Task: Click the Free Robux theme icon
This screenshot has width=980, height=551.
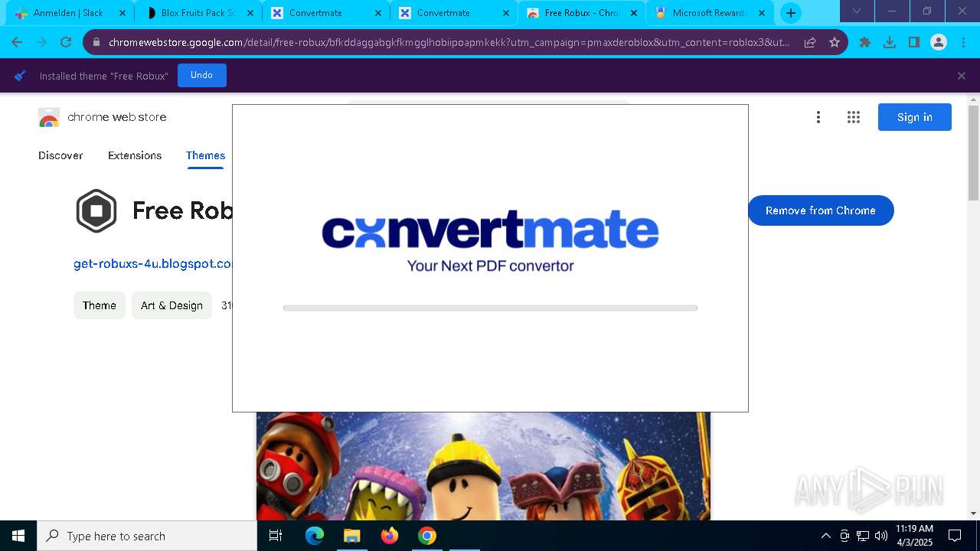Action: click(x=96, y=210)
